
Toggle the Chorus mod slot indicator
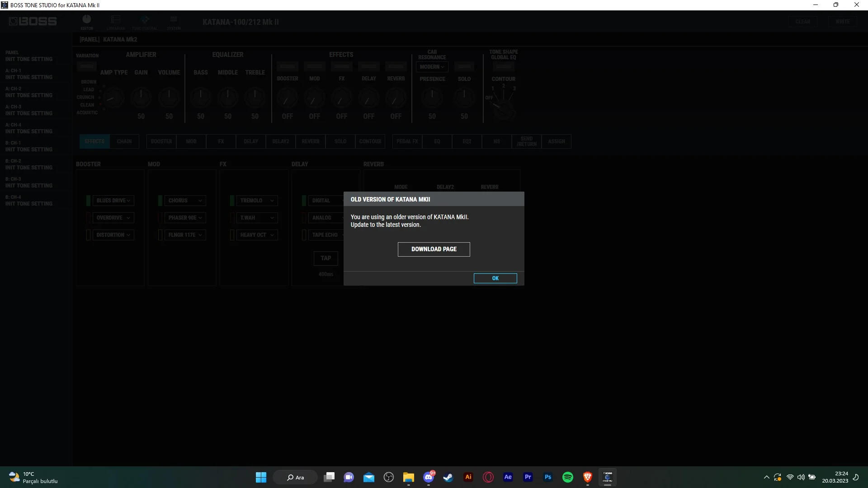[x=160, y=201]
